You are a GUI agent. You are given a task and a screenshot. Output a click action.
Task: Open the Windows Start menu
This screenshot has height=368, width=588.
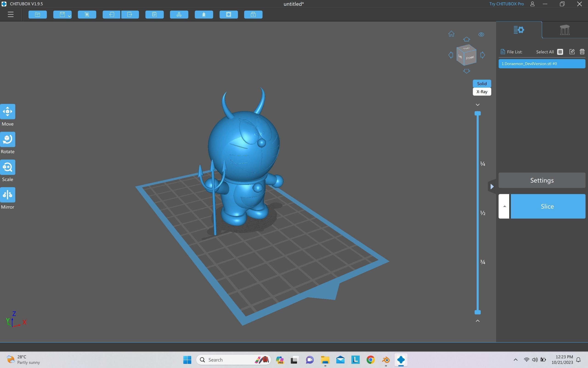(187, 360)
